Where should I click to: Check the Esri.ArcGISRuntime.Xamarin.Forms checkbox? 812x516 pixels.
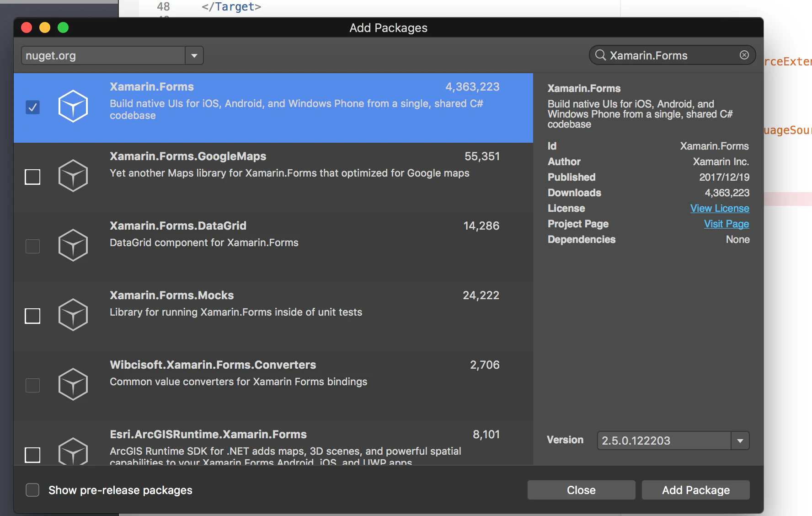click(32, 455)
